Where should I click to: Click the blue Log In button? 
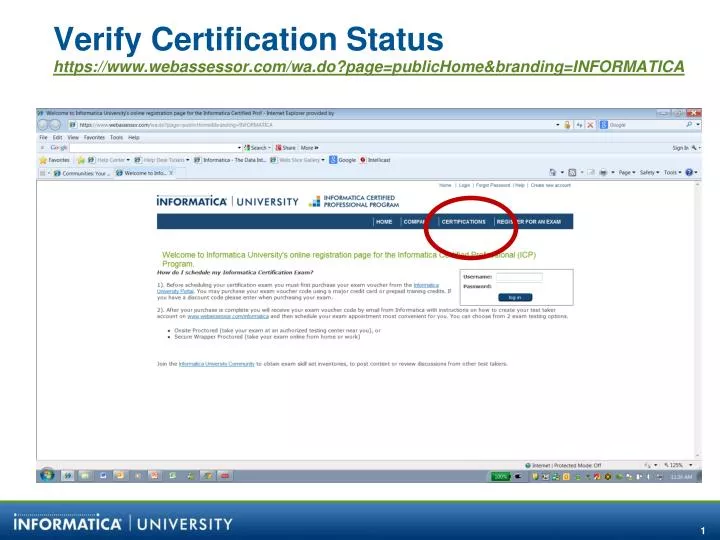[x=515, y=298]
